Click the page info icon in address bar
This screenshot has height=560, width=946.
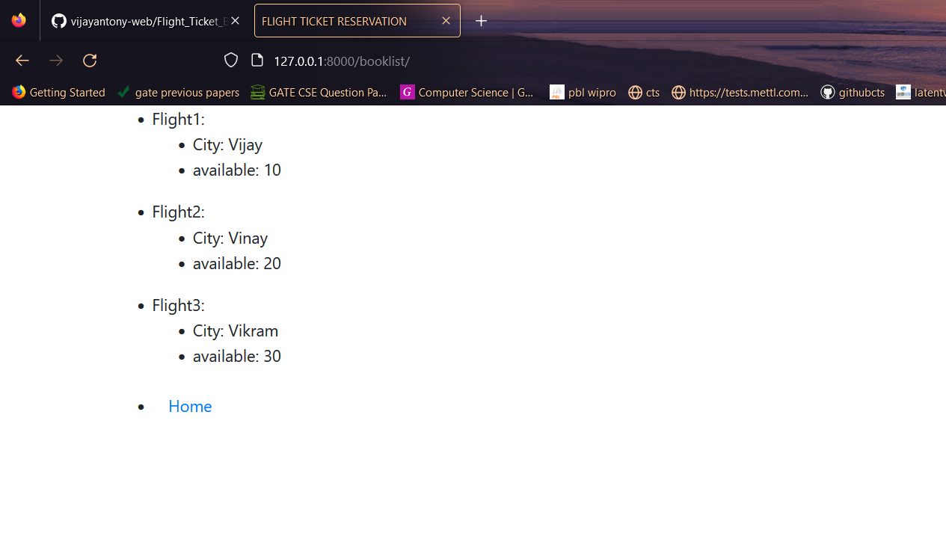tap(257, 60)
